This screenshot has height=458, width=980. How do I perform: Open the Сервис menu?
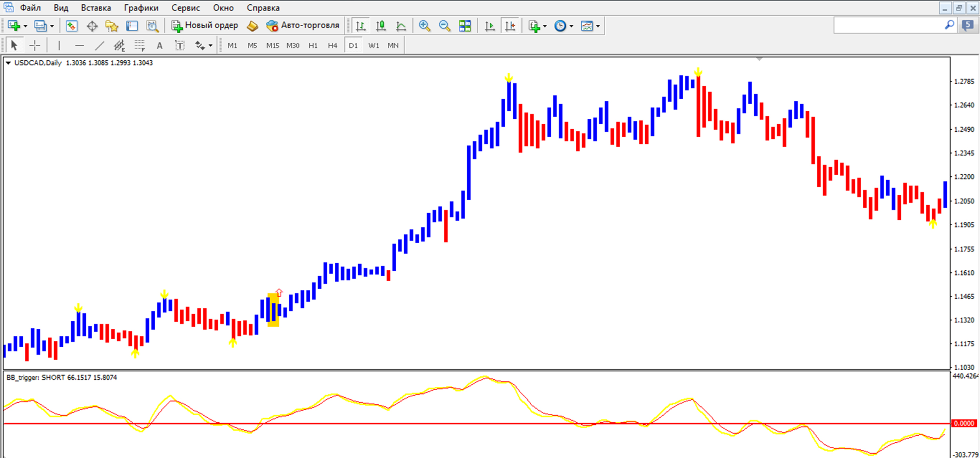[186, 7]
